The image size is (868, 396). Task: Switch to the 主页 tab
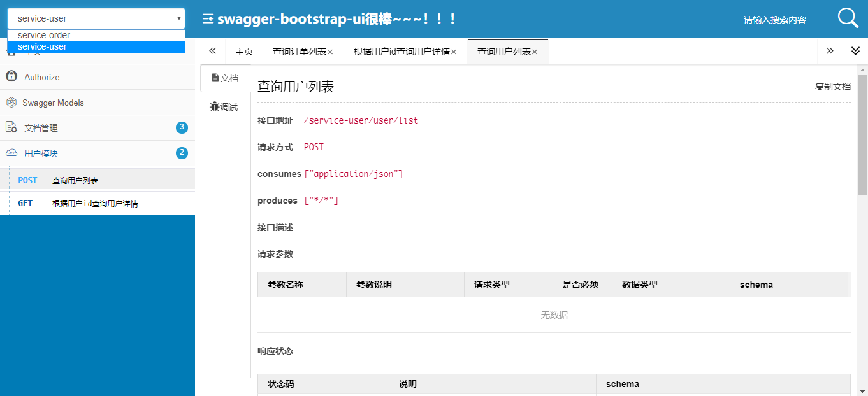(x=244, y=52)
